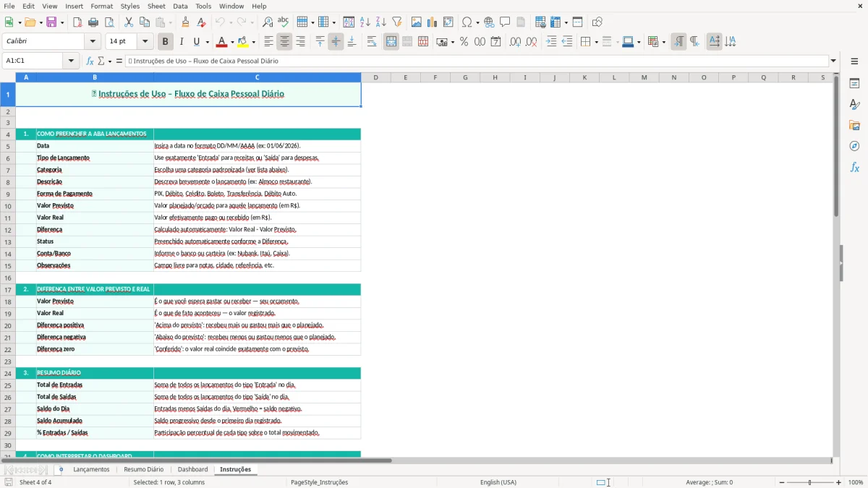Click the Select Function sum button
Screen dimensions: 868x488
coord(101,61)
